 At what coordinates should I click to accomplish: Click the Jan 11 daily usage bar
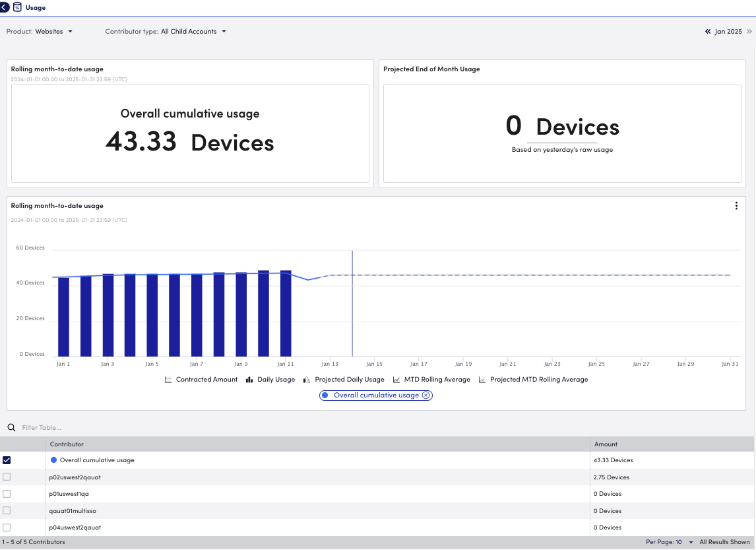(x=286, y=314)
